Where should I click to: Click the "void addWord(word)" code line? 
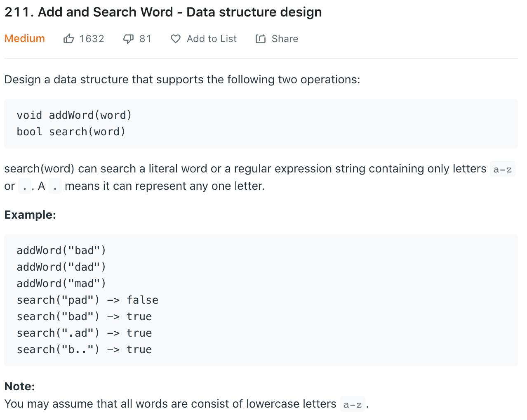tap(74, 115)
